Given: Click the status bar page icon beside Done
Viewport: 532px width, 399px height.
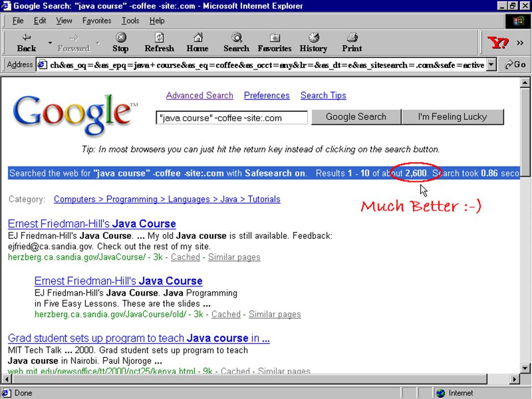Looking at the screenshot, I should (x=6, y=393).
